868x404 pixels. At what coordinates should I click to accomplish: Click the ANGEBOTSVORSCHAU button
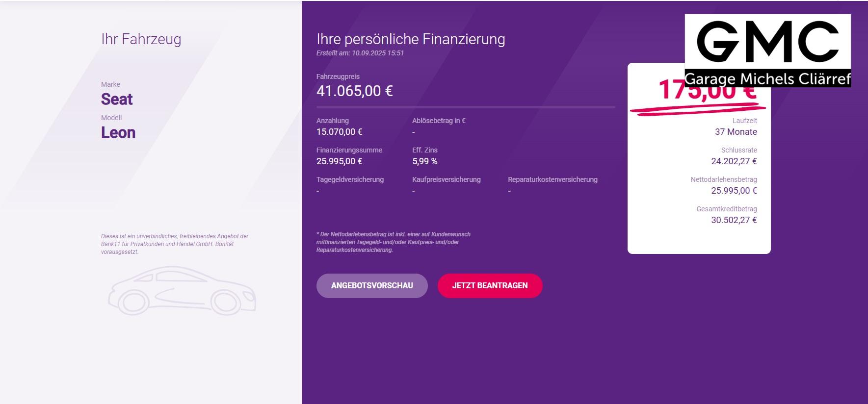click(372, 285)
